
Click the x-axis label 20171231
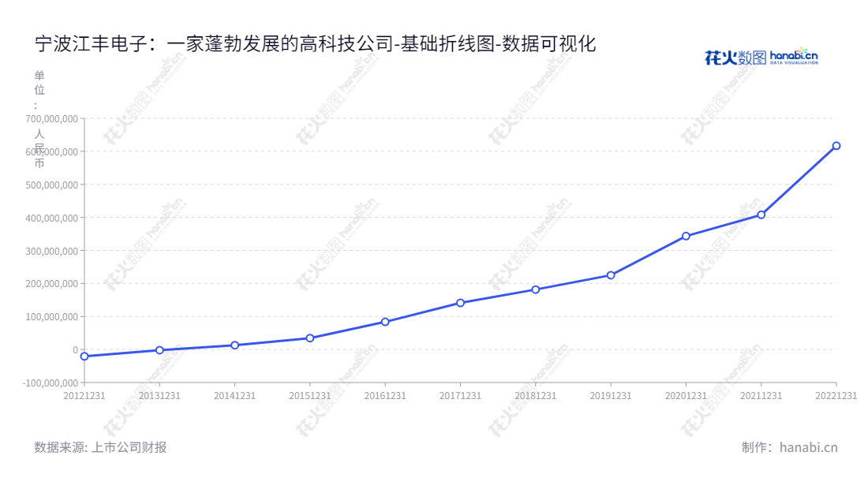tap(461, 395)
